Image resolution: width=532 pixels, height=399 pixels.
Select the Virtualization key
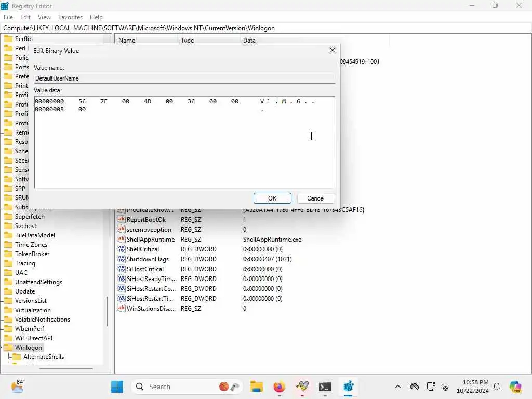[33, 310]
